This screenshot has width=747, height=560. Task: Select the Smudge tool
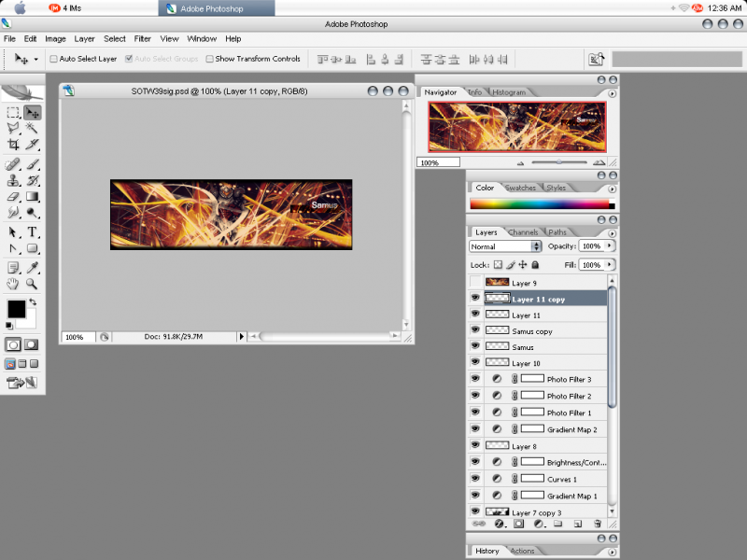(13, 213)
